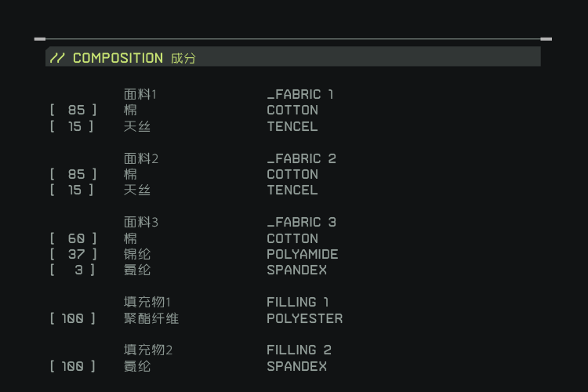This screenshot has width=588, height=392.
Task: Select the _FABRIC 3 heading
Action: [301, 223]
